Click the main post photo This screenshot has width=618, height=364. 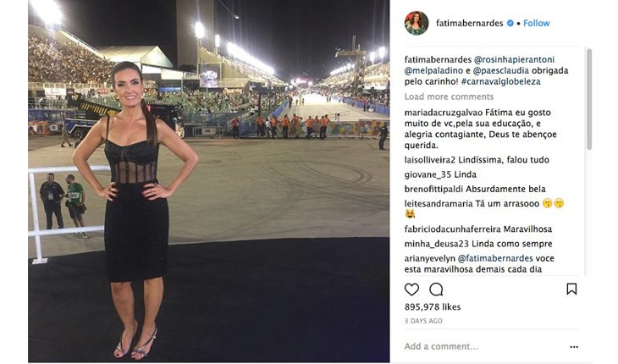pyautogui.click(x=209, y=181)
